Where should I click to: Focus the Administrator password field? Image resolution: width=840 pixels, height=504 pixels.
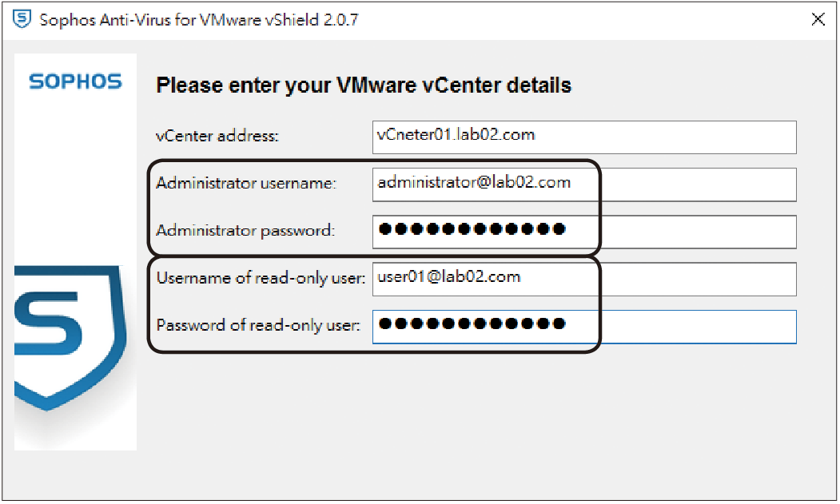click(x=584, y=232)
